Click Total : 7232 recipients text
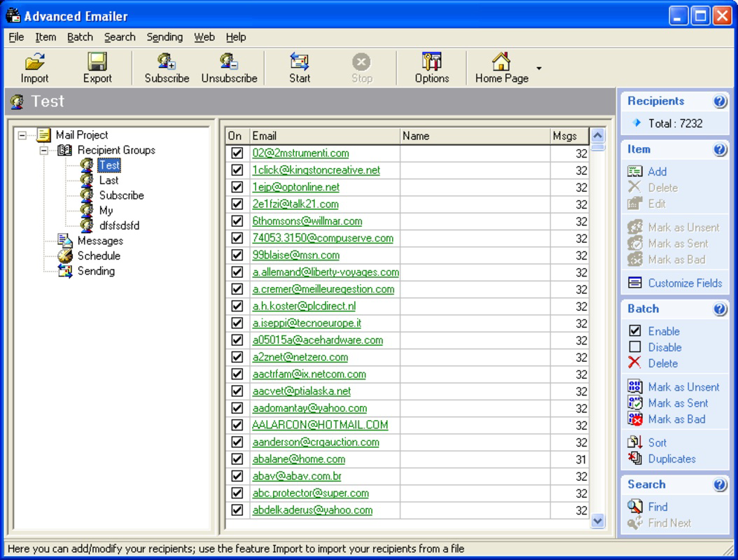The width and height of the screenshot is (738, 560). 675,124
